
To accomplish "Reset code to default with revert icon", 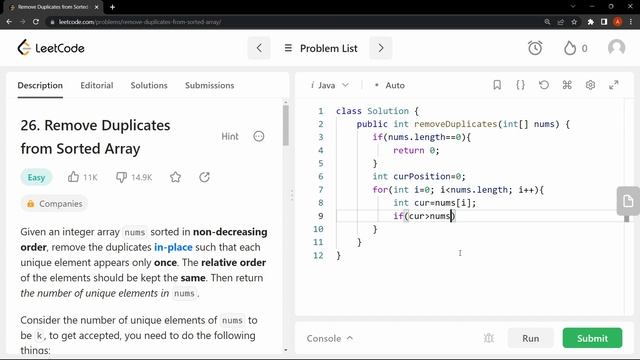I will pyautogui.click(x=544, y=85).
